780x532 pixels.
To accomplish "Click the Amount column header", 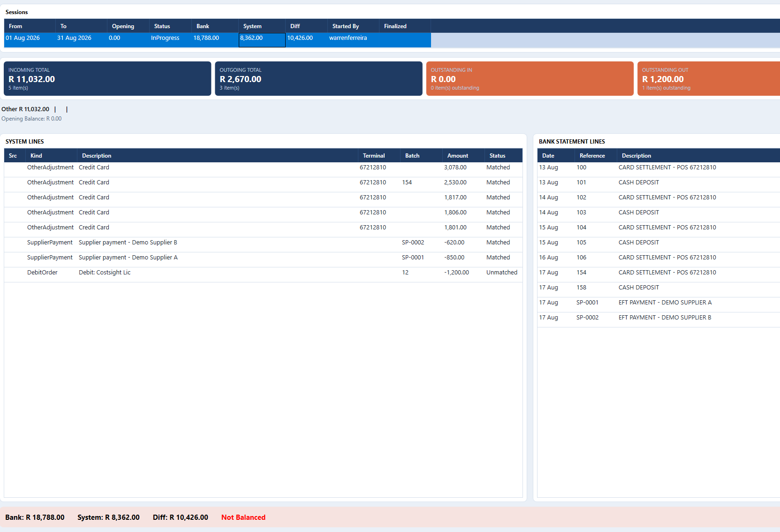I will [463, 156].
